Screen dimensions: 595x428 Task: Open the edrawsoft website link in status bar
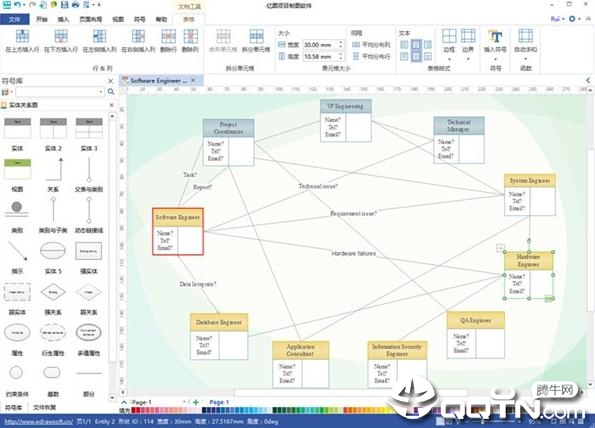point(39,422)
